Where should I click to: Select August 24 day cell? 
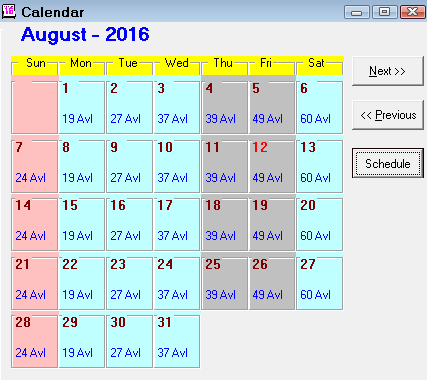177,283
